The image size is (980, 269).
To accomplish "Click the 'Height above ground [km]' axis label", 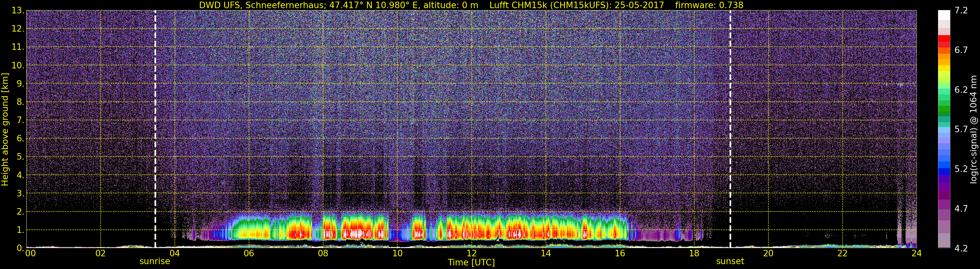I will 5,130.
